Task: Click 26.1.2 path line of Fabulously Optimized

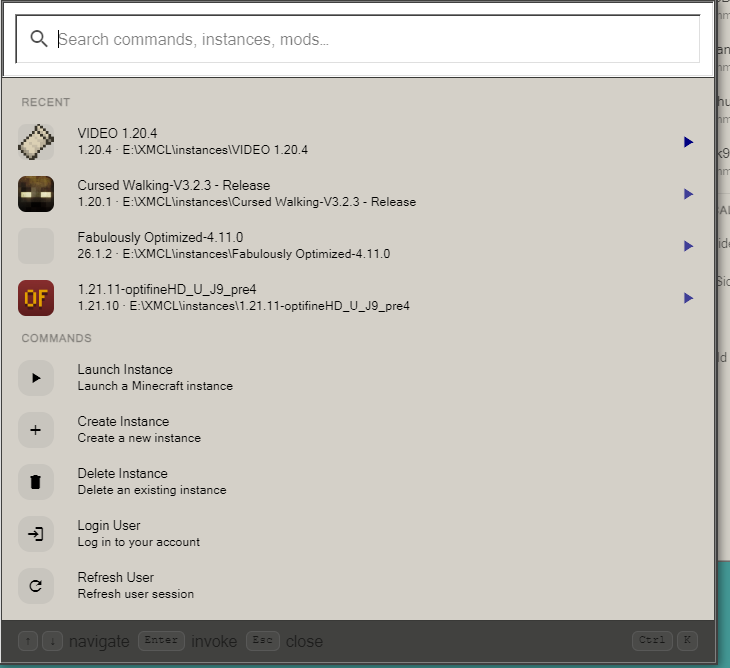Action: [x=234, y=254]
